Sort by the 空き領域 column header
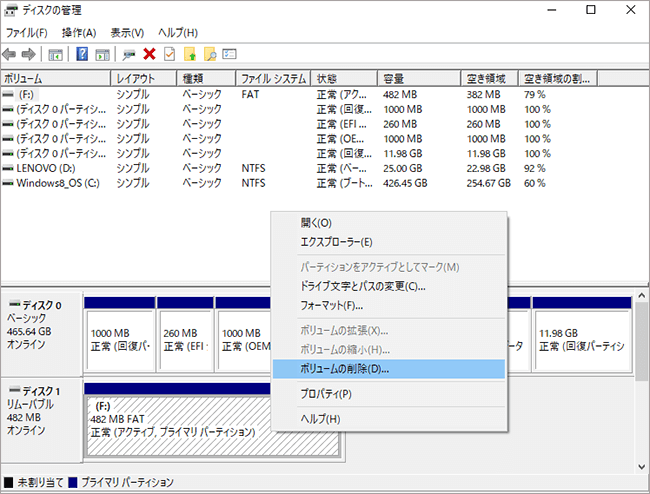Image resolution: width=650 pixels, height=494 pixels. (x=490, y=78)
